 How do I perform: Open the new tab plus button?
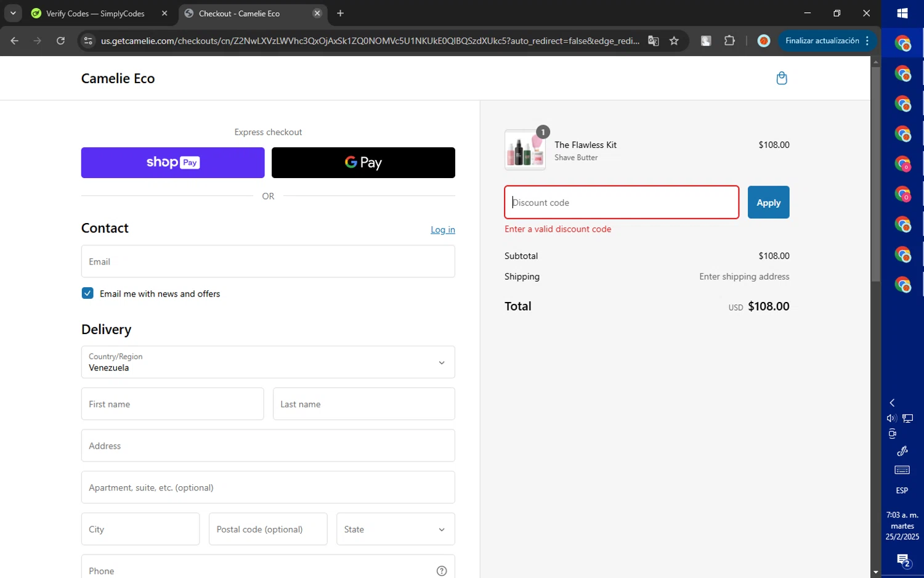tap(340, 13)
